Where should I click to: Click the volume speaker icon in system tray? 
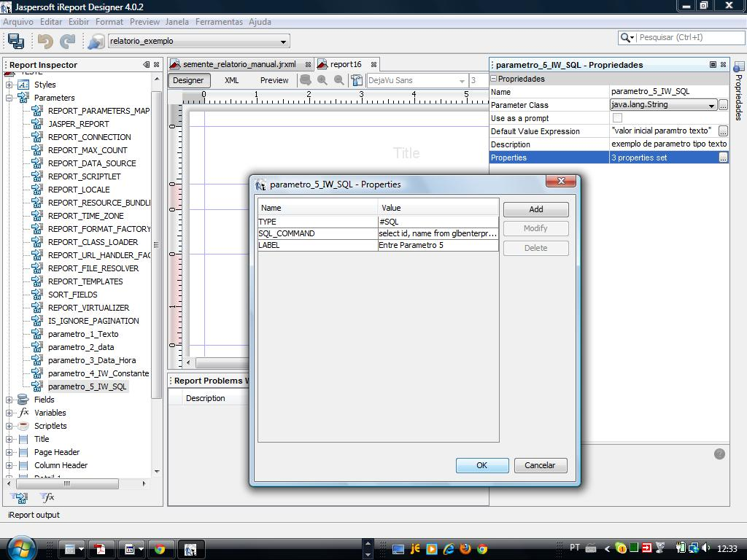pyautogui.click(x=705, y=548)
